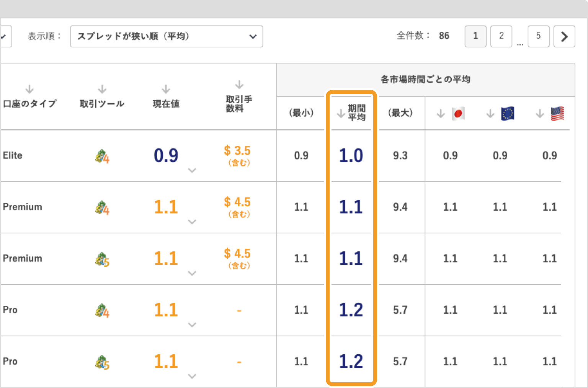The height and width of the screenshot is (388, 588).
Task: Sort by the Japan flag market column
Action: (x=441, y=114)
